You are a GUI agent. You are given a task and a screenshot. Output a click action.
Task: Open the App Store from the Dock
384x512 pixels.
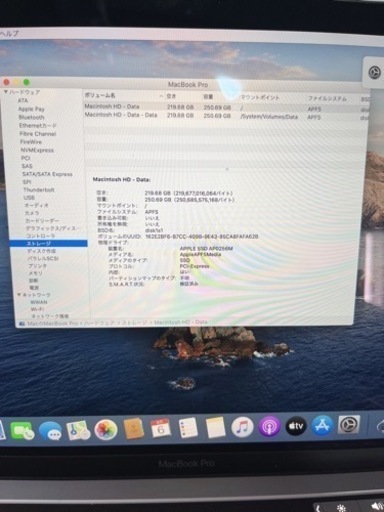click(322, 425)
